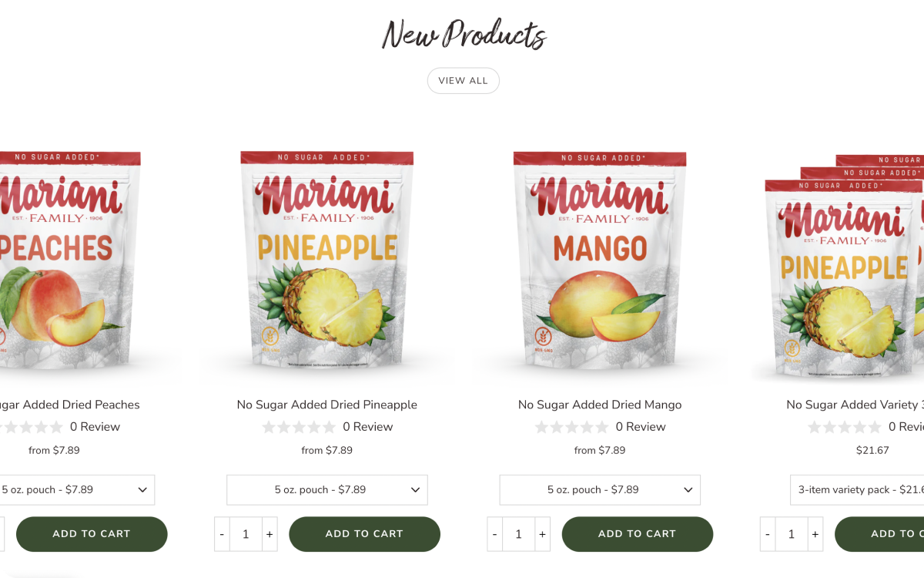Image resolution: width=924 pixels, height=578 pixels.
Task: Open No Sugar Added Dried Mango link
Action: tap(600, 405)
